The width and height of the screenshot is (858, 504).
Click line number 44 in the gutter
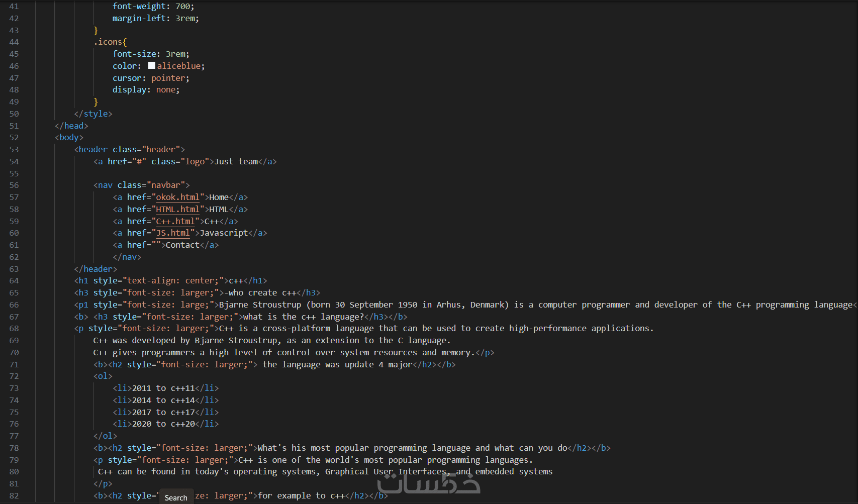point(14,42)
